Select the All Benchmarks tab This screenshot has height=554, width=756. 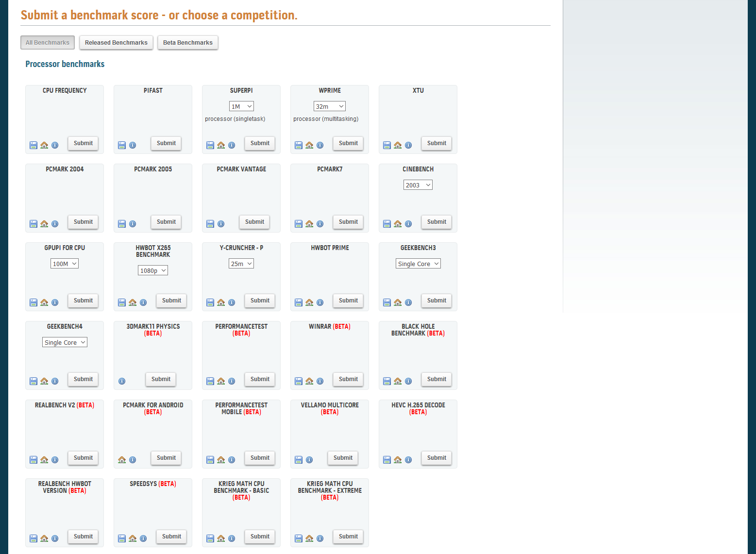click(x=48, y=43)
